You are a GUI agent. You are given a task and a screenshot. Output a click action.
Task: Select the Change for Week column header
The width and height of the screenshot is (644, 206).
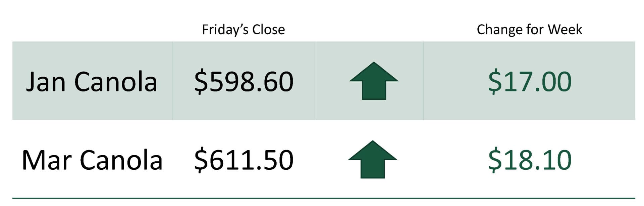(x=529, y=30)
